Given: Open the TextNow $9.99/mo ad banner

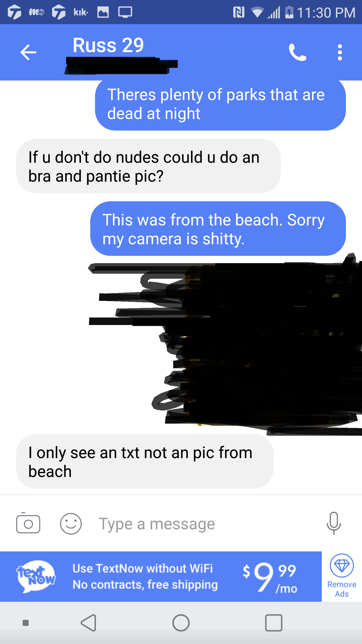Looking at the screenshot, I should point(161,576).
